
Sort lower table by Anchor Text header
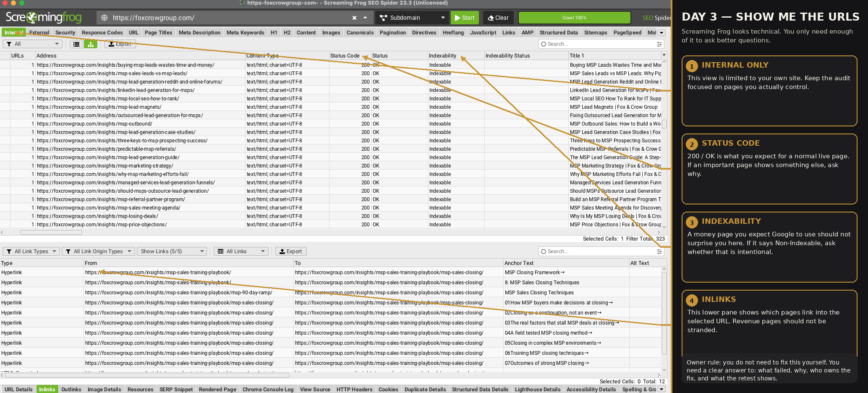pyautogui.click(x=566, y=263)
